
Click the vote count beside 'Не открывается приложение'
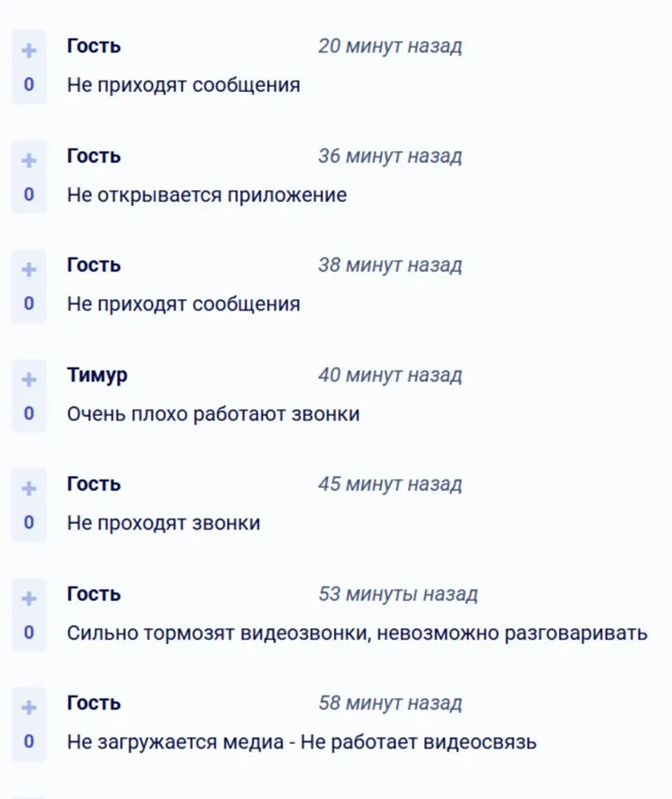(29, 195)
